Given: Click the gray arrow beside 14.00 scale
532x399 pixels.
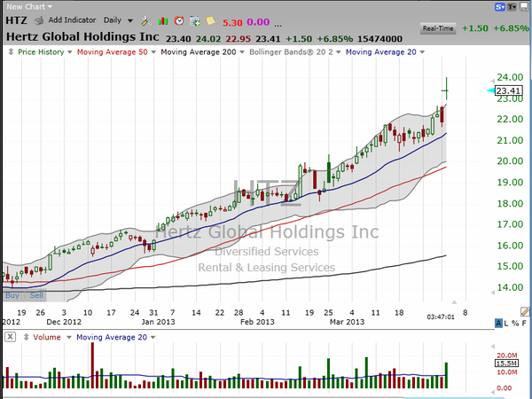Looking at the screenshot, I should 493,292.
